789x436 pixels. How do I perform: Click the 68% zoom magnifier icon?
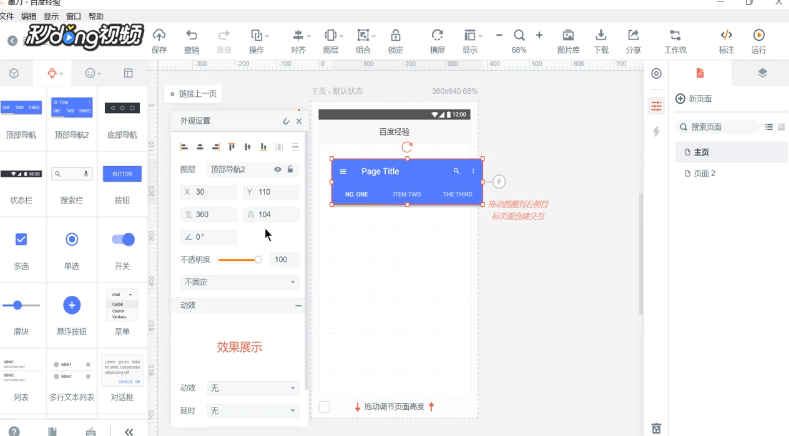point(519,35)
